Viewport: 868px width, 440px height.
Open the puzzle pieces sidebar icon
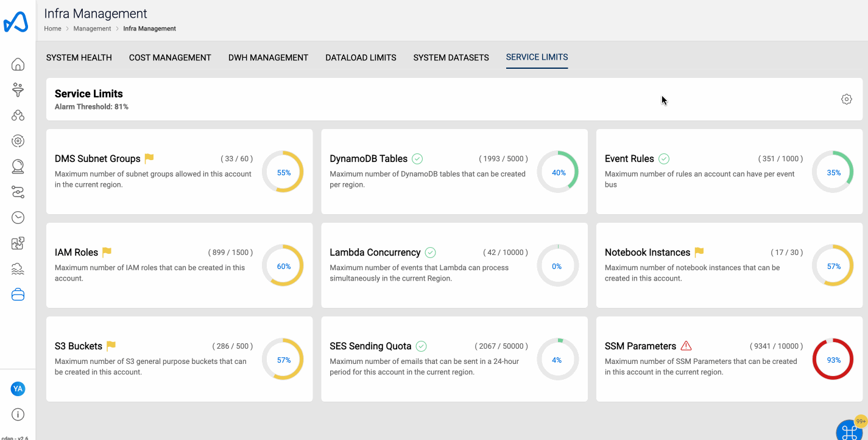pos(18,243)
